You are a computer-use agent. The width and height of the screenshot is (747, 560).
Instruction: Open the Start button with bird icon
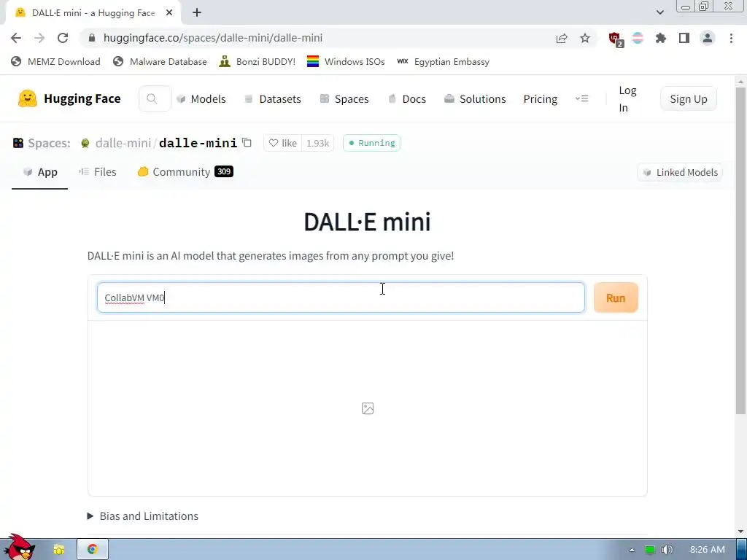coord(19,548)
